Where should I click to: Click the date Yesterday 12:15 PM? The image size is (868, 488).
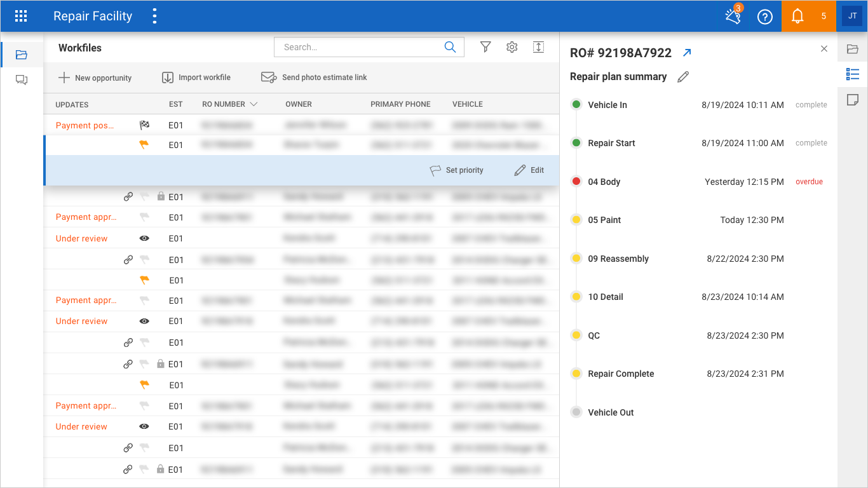744,182
